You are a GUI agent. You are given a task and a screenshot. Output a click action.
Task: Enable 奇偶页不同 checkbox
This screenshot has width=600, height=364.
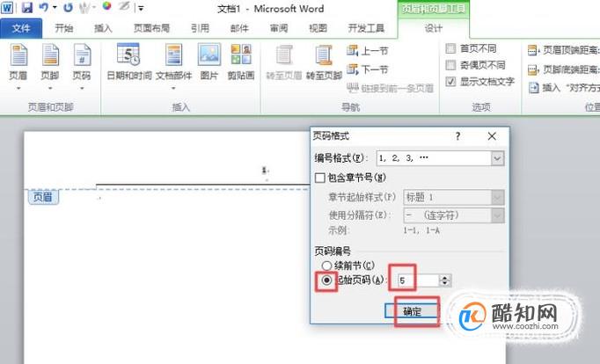tap(450, 65)
